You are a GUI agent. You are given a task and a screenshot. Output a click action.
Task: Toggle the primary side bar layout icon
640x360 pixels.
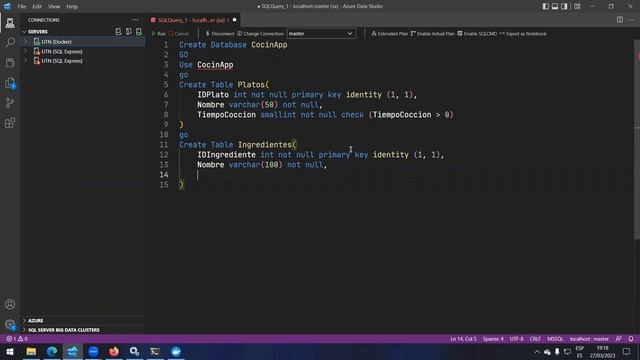[546, 7]
